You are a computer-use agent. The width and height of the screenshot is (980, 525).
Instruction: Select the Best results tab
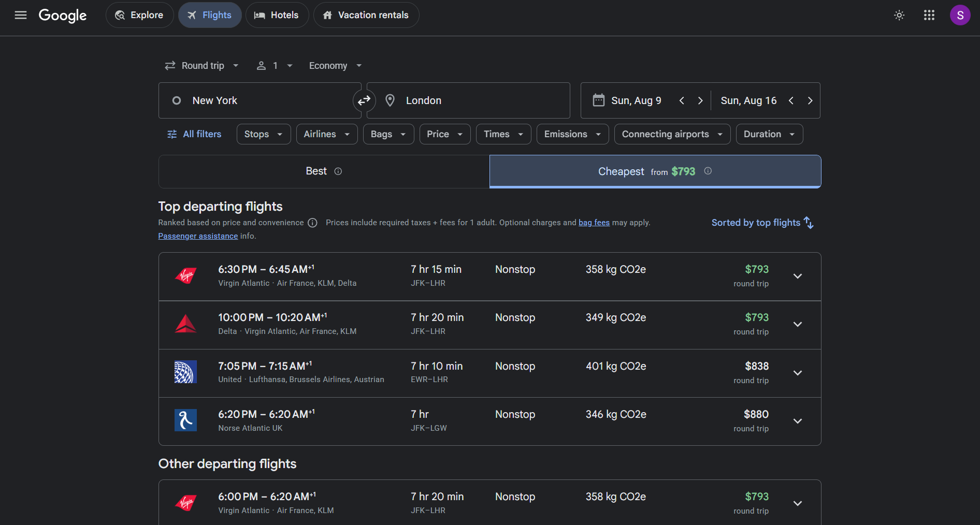pyautogui.click(x=324, y=171)
